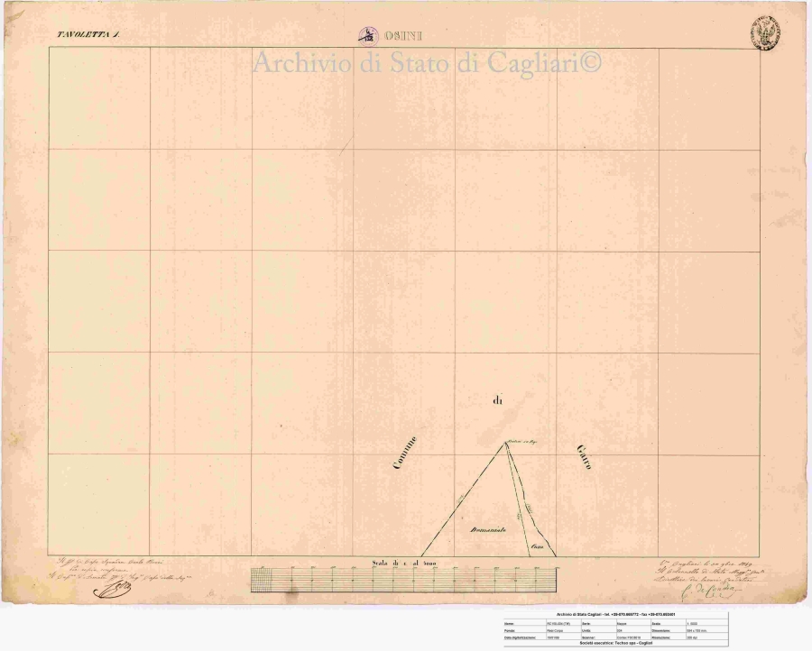Click the "Scala di 1 al 5000" caption
The width and height of the screenshot is (812, 651).
404,563
